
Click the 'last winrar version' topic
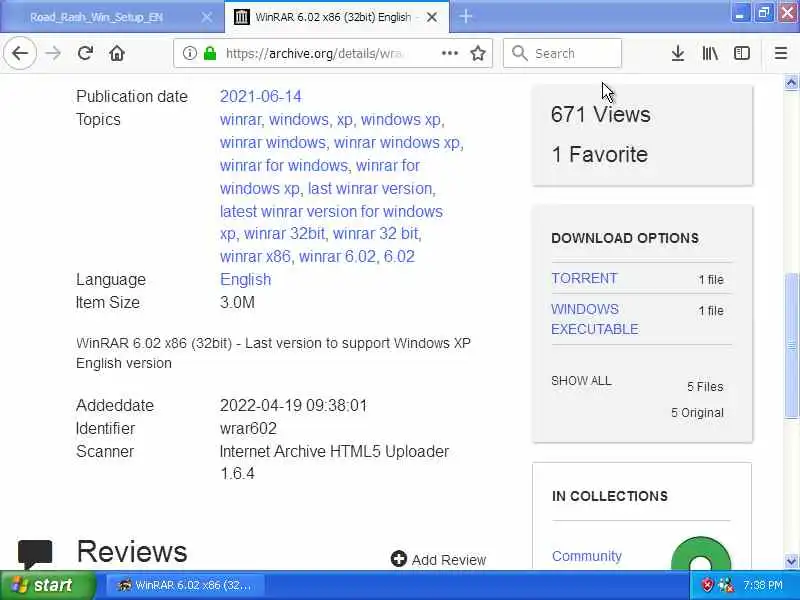click(370, 188)
